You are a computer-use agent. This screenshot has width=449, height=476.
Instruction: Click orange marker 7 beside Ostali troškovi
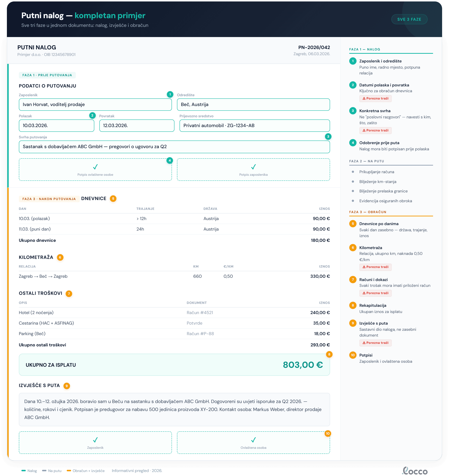pos(69,293)
